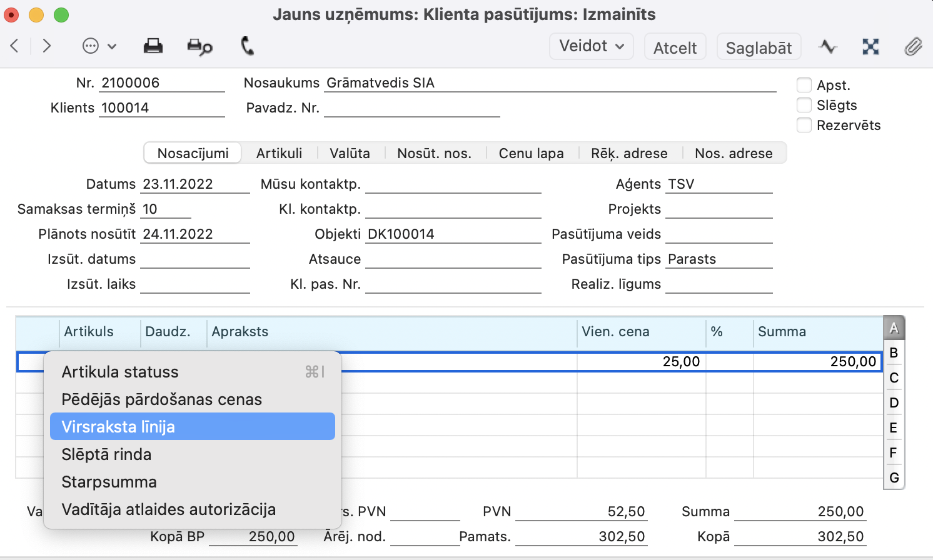Choose Starpsumma from the context menu

pos(109,482)
